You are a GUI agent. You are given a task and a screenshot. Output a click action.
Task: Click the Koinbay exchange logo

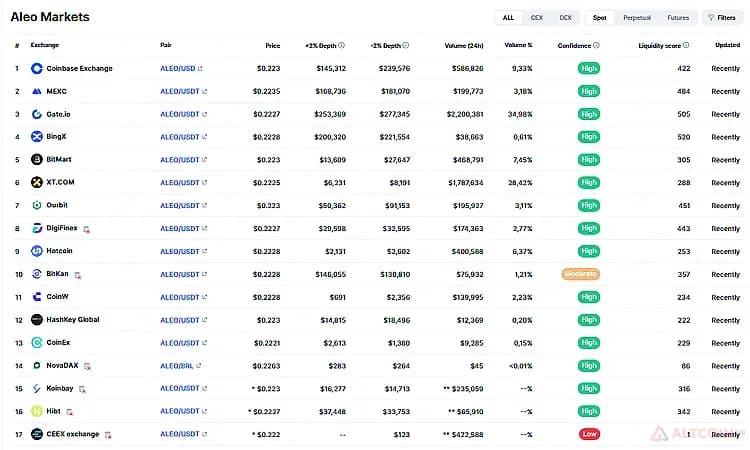pos(37,388)
